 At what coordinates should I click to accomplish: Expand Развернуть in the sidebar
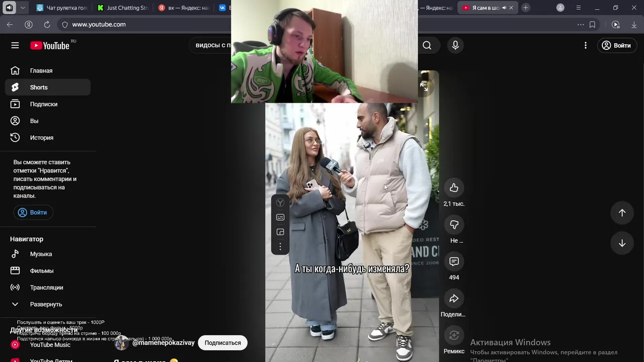coord(48,304)
